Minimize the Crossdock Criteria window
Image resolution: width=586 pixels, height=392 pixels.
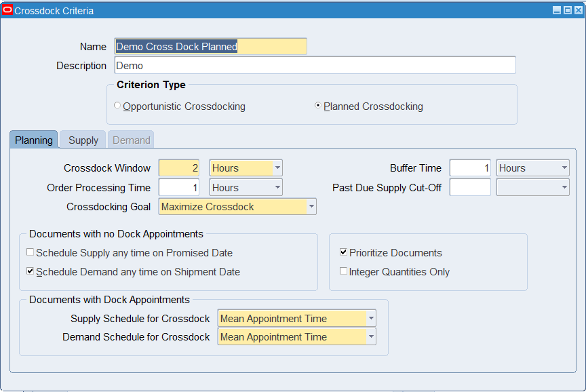pos(557,11)
